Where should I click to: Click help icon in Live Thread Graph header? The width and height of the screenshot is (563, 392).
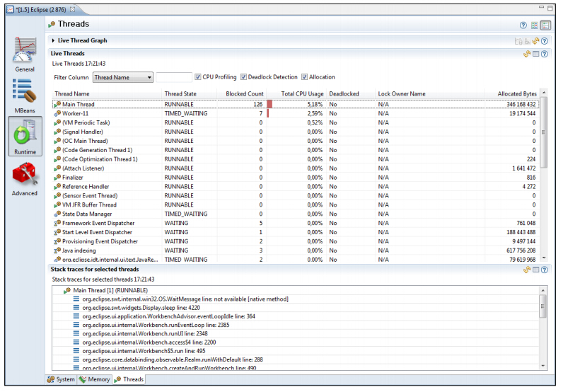[x=545, y=41]
